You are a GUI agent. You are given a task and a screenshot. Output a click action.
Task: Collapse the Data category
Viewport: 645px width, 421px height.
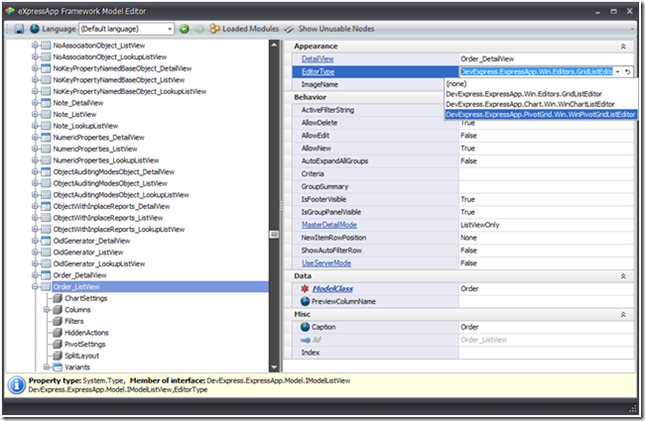(x=623, y=276)
